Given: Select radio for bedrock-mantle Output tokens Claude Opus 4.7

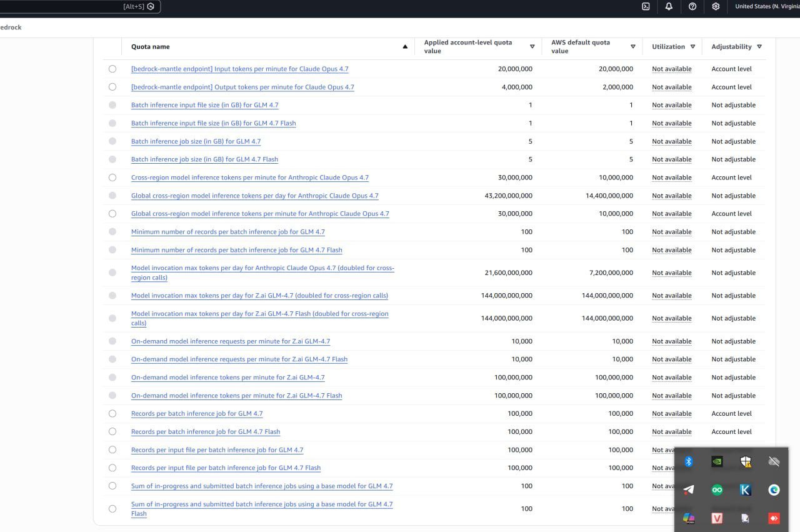Looking at the screenshot, I should point(112,87).
